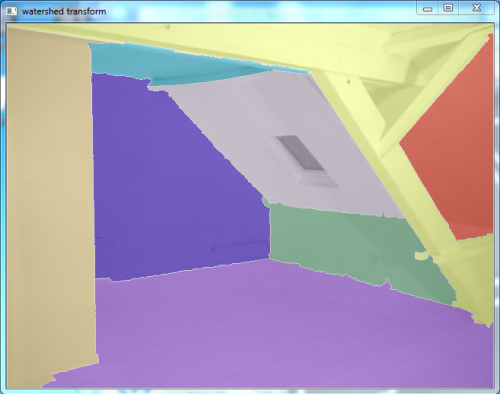Click the white skylight frame below the pane
The image size is (500, 394).
point(318,179)
